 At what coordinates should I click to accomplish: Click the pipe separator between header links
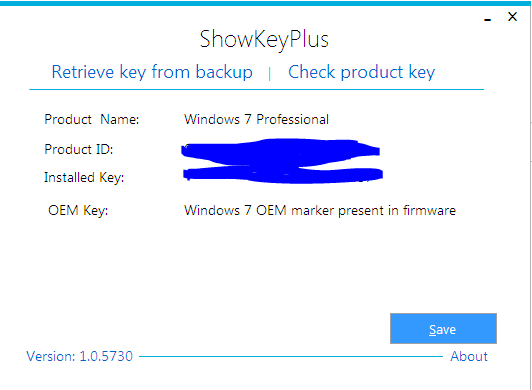[269, 74]
